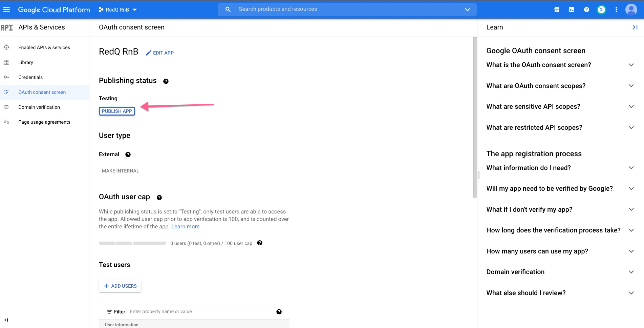Click the User information column header

(x=122, y=325)
